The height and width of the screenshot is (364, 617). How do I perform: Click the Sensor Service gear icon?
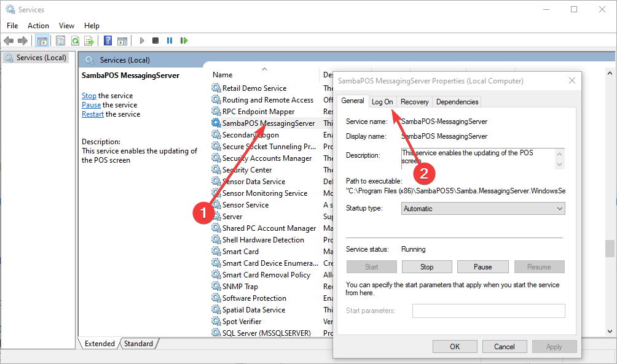216,204
